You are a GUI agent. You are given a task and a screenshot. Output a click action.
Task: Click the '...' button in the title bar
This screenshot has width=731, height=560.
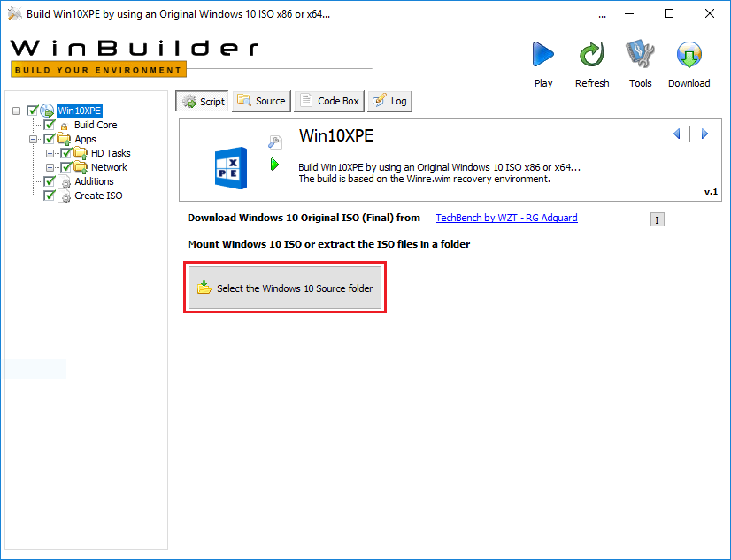[603, 14]
